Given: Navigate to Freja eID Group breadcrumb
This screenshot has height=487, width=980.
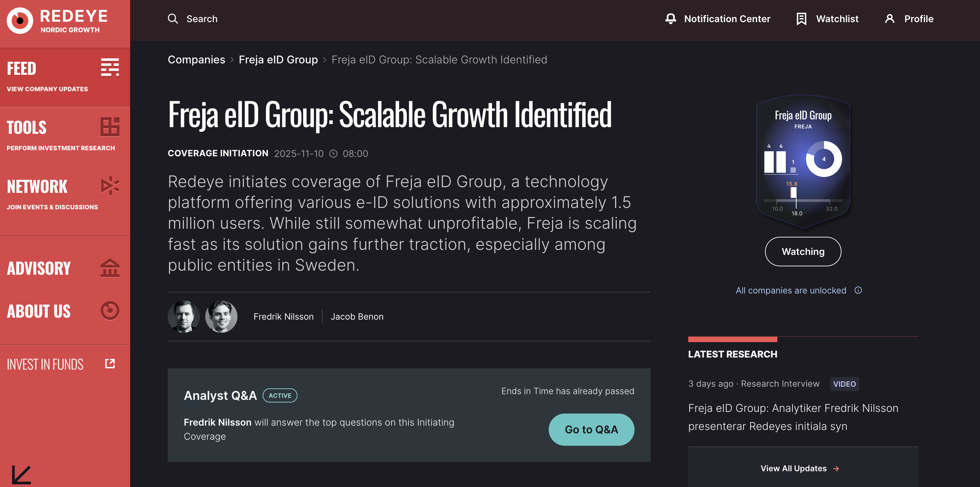Looking at the screenshot, I should click(x=278, y=60).
